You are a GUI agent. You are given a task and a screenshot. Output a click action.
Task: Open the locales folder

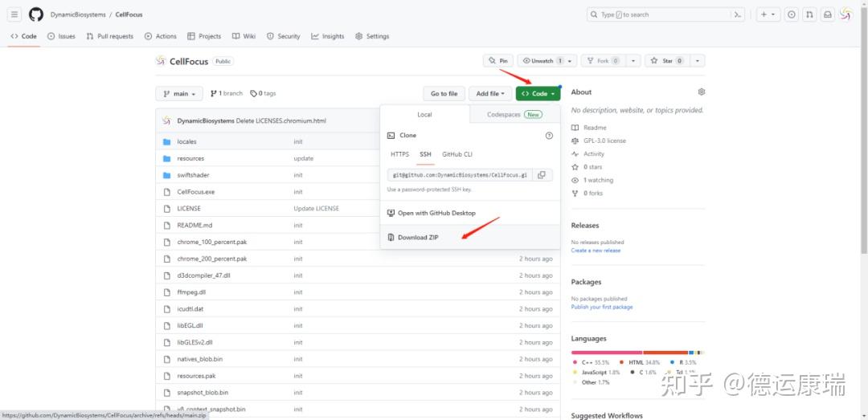tap(186, 141)
